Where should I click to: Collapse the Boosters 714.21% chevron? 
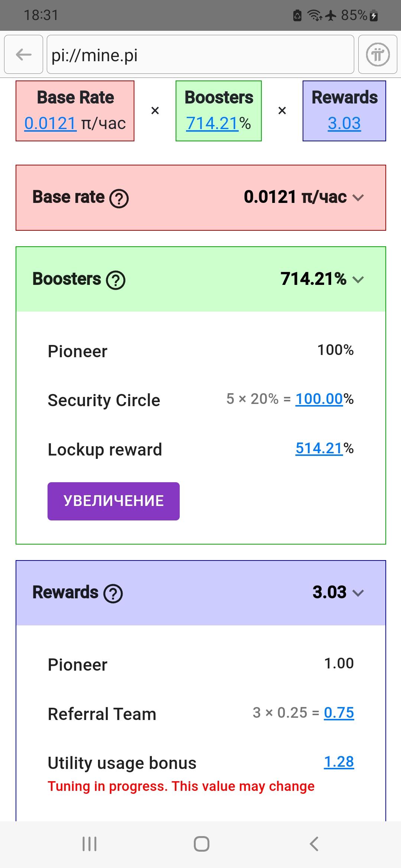pos(358,279)
